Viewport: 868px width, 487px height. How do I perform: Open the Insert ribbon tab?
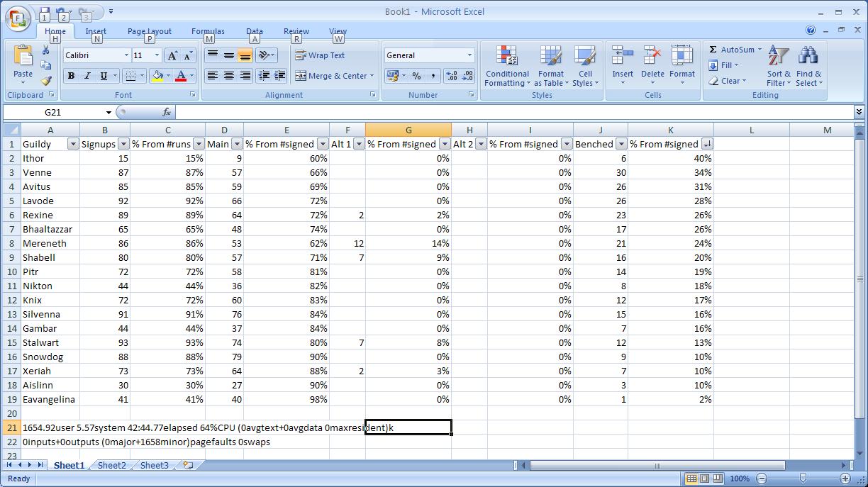[x=96, y=31]
